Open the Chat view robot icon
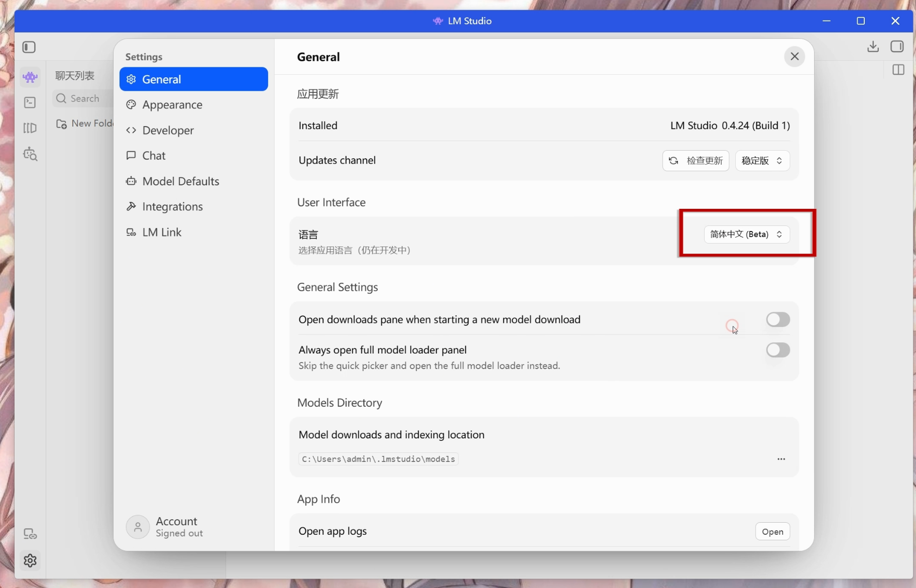 click(x=30, y=77)
